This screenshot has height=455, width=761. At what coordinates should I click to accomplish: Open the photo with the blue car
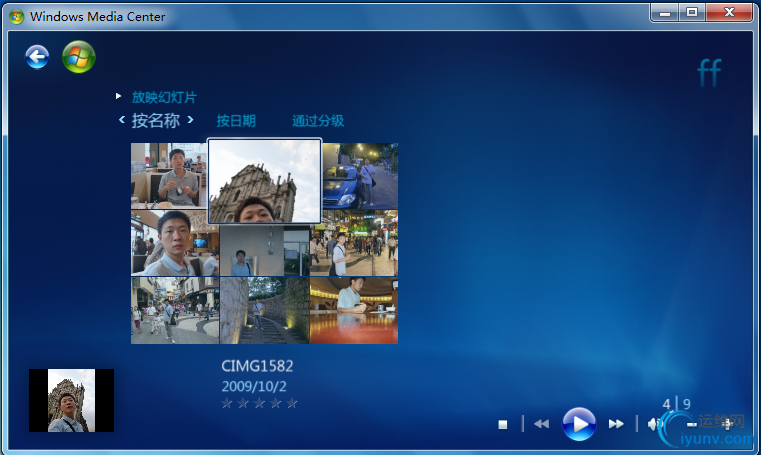(360, 176)
